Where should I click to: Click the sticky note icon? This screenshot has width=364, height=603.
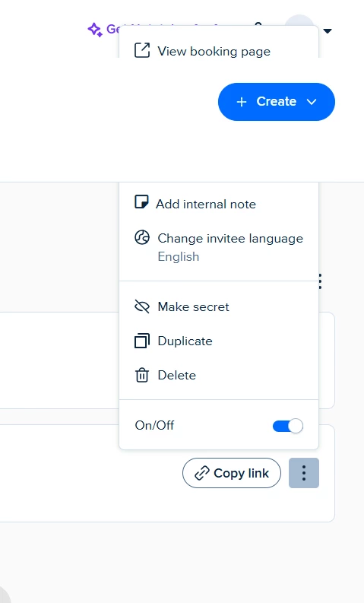(141, 202)
